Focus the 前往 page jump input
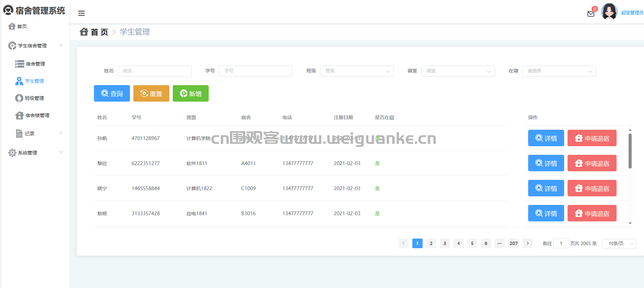Screen dimensions: 644x288 pos(561,243)
